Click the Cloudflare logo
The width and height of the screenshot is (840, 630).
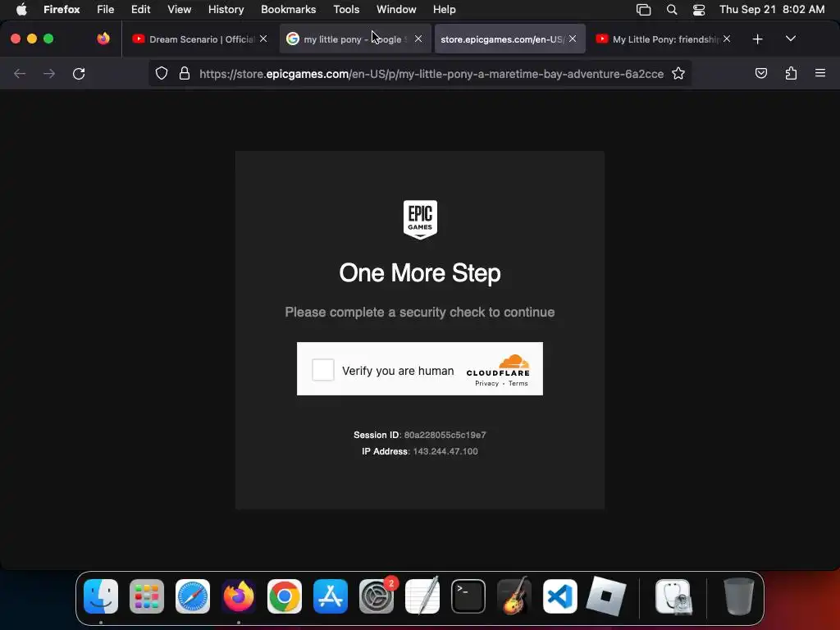498,365
